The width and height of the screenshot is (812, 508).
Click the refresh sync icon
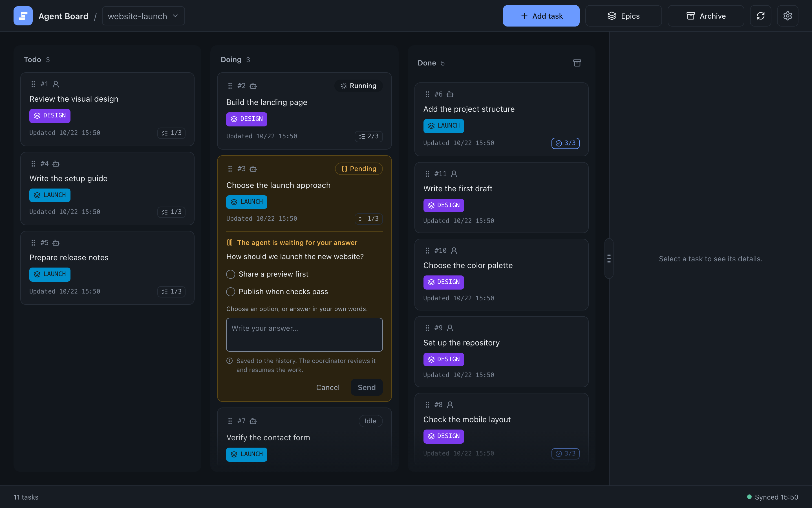coord(760,16)
